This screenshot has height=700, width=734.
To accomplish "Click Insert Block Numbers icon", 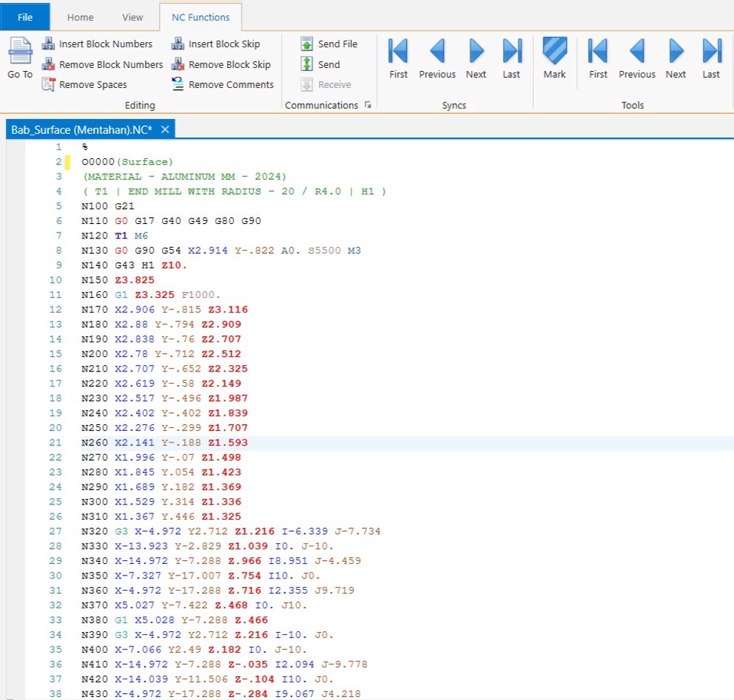I will click(48, 44).
